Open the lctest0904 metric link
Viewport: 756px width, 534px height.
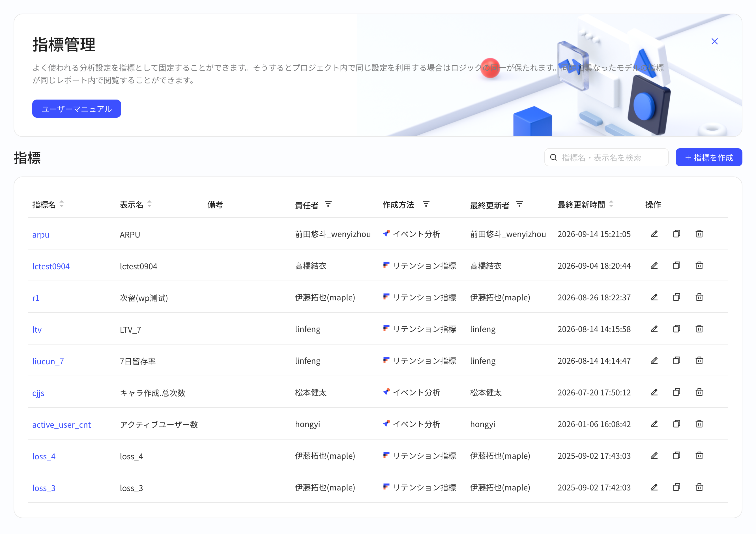pos(51,266)
